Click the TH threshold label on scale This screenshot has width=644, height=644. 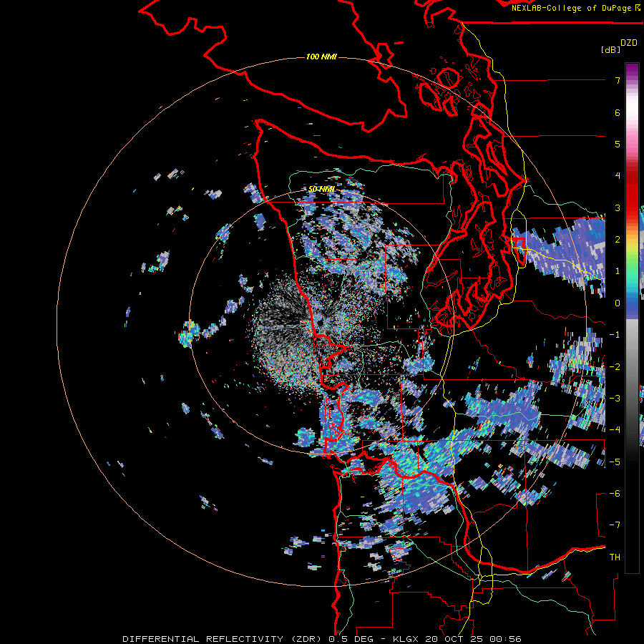(615, 557)
